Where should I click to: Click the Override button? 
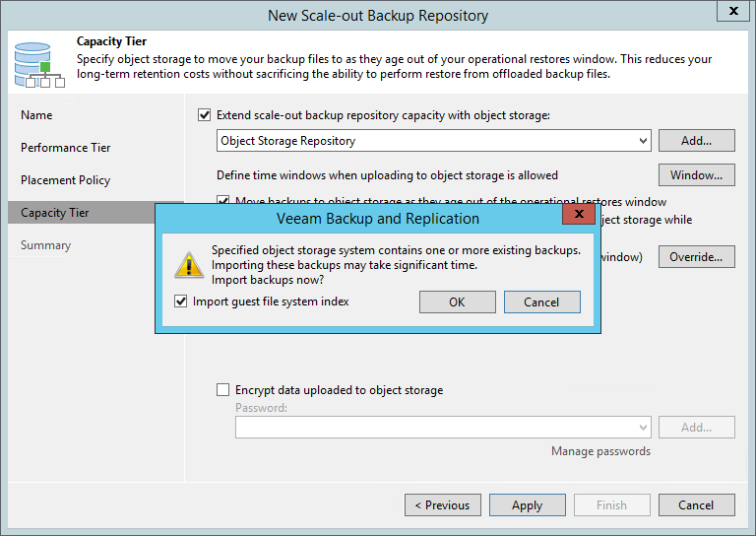(x=696, y=257)
